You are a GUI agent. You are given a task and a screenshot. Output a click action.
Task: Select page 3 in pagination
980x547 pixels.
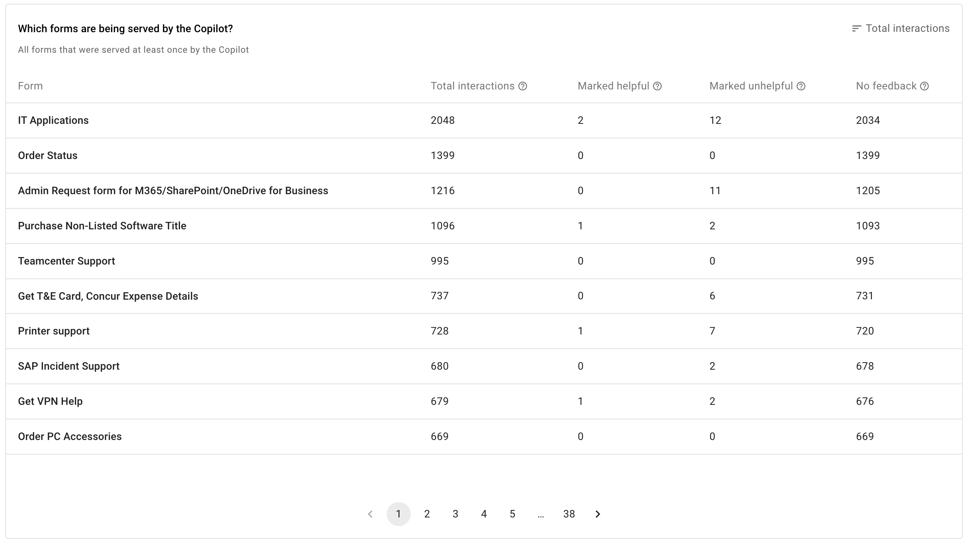pyautogui.click(x=456, y=514)
